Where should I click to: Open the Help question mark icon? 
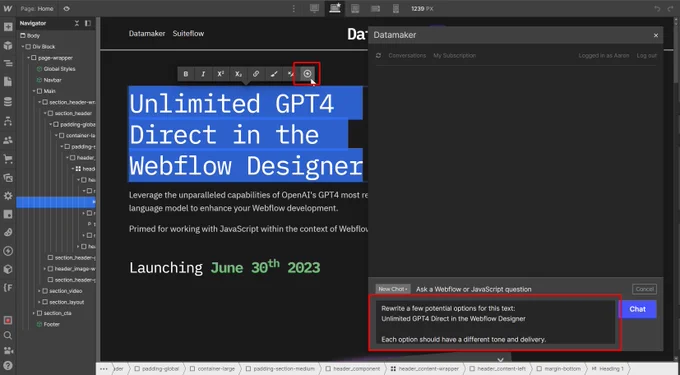pyautogui.click(x=8, y=365)
